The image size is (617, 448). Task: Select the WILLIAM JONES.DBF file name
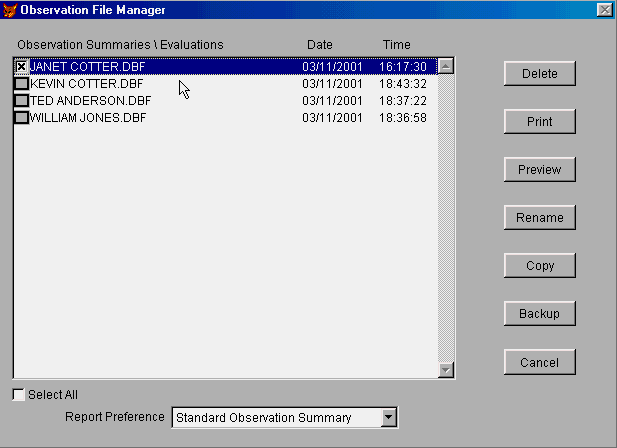(88, 118)
